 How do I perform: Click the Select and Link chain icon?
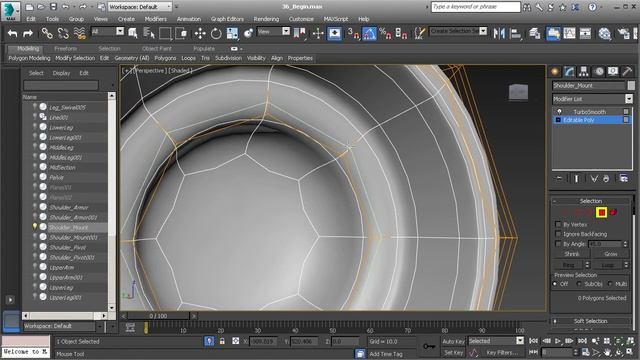coord(47,33)
